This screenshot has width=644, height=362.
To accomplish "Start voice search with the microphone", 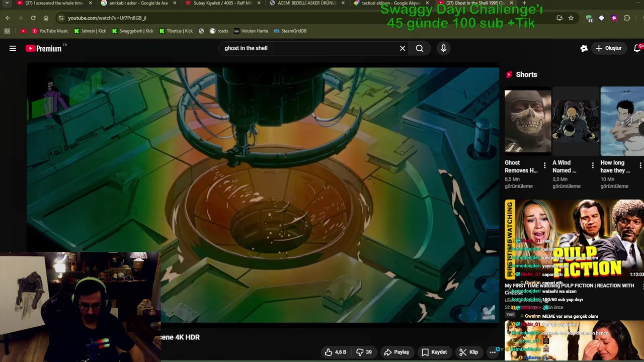I will point(443,48).
